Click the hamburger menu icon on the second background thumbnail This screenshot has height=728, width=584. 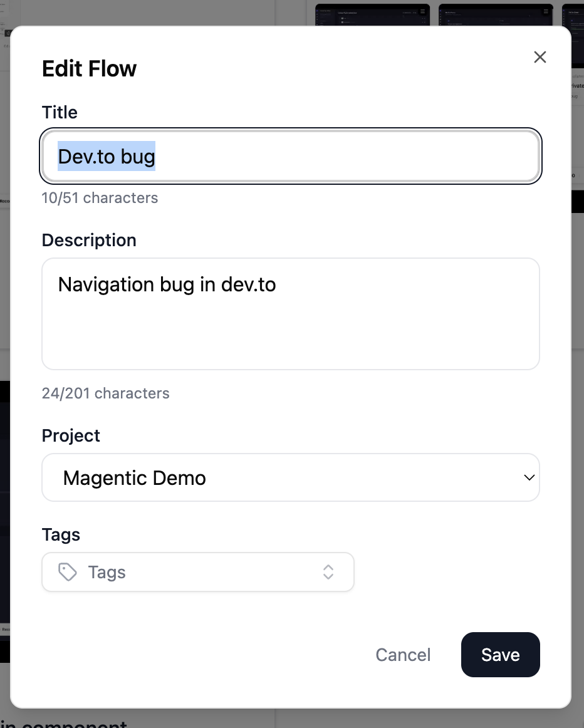click(x=546, y=11)
